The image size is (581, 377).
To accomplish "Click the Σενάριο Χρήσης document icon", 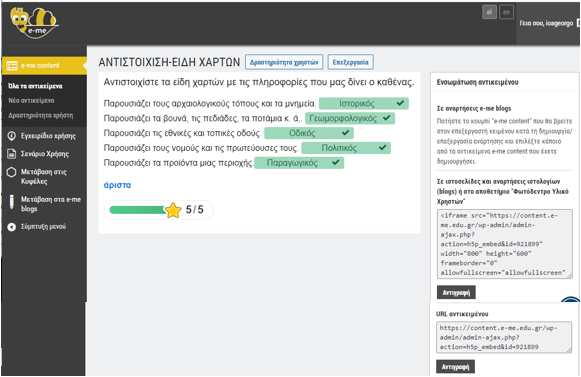I will (x=12, y=153).
